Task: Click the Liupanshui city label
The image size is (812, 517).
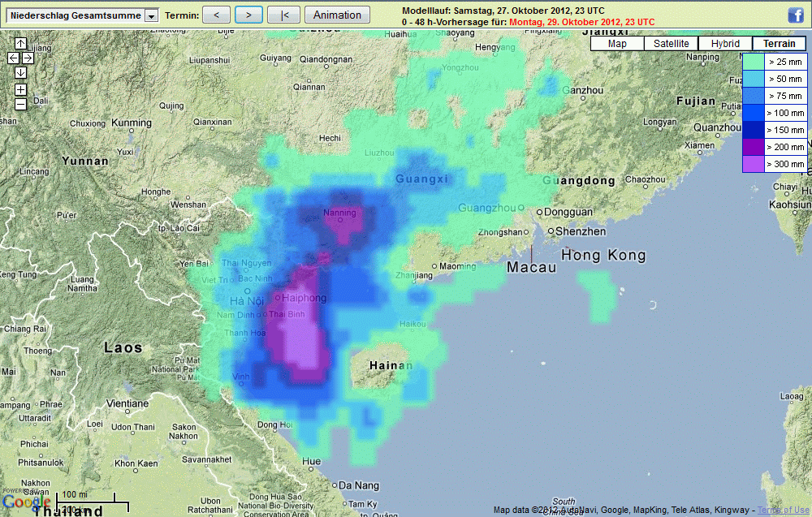Action: 209,60
